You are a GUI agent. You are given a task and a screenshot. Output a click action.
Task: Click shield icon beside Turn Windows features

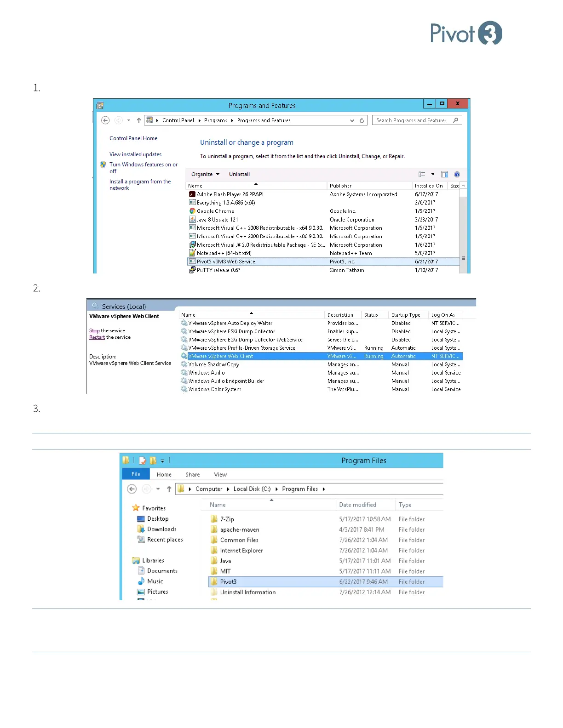pyautogui.click(x=103, y=165)
